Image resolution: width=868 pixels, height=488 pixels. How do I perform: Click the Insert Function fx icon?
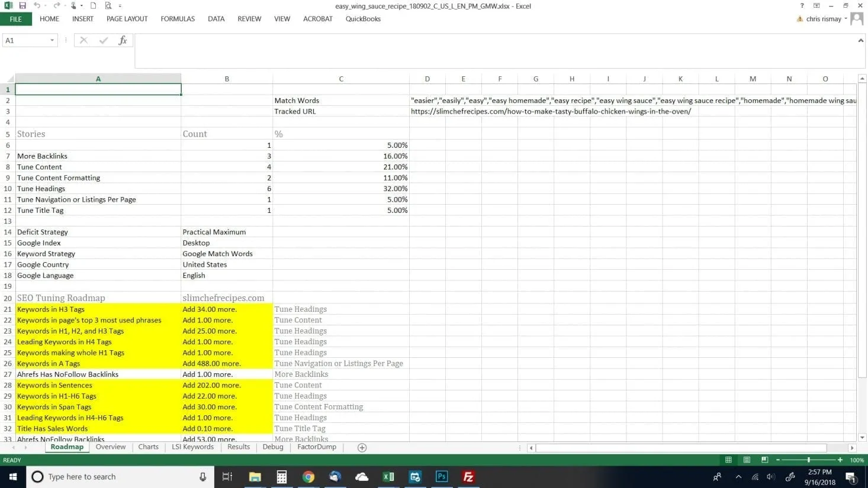click(x=123, y=40)
